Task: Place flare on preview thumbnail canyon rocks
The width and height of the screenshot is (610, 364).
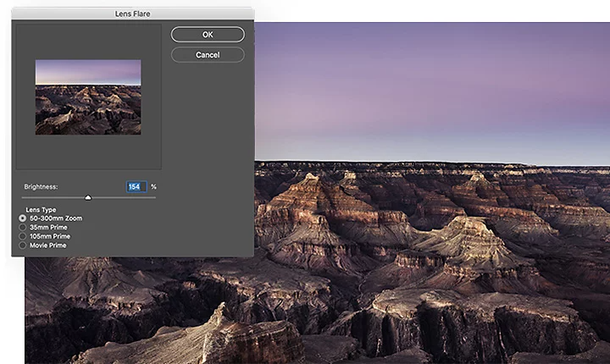Action: 88,114
